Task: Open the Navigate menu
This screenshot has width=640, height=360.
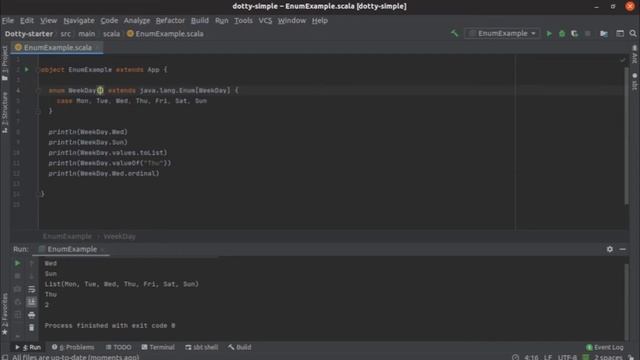Action: click(79, 20)
